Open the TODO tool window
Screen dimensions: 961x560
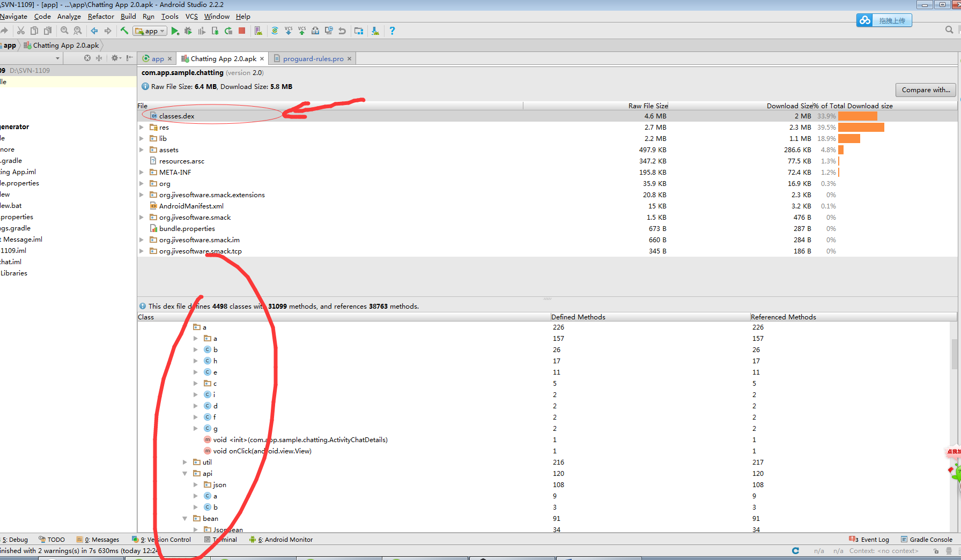52,540
